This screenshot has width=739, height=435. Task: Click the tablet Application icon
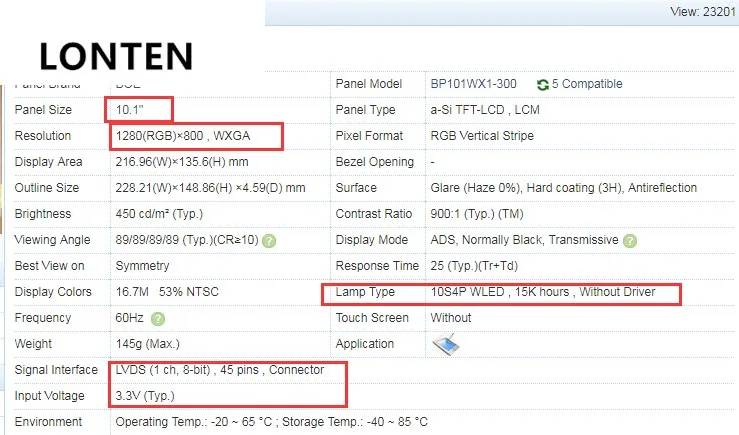[x=446, y=345]
